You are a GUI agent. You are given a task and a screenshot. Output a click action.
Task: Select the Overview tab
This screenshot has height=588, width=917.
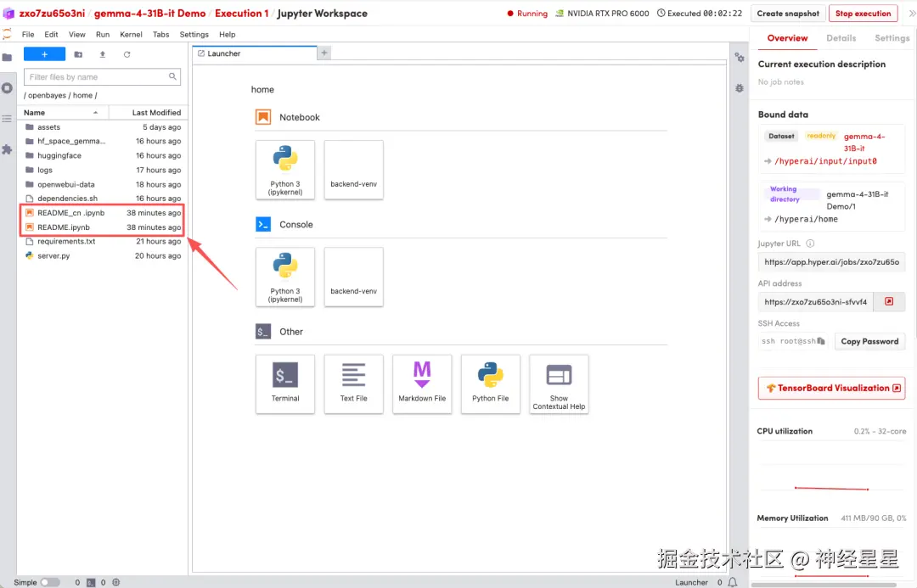coord(787,38)
